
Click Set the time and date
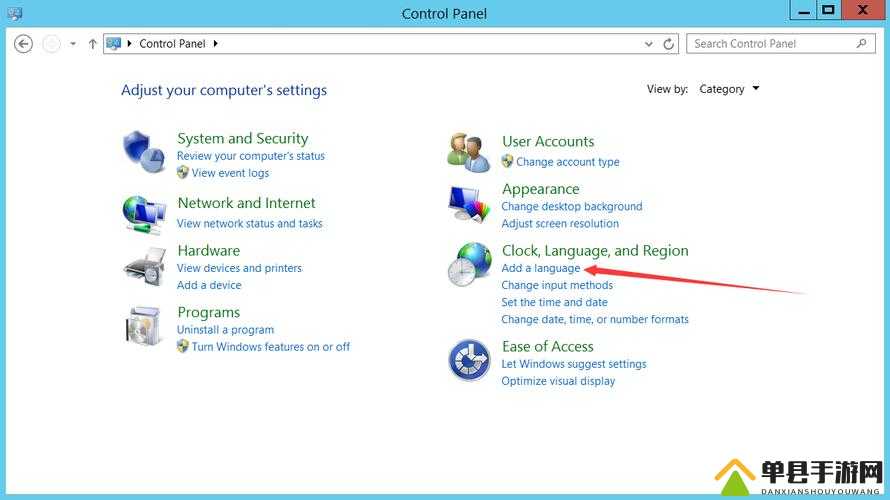pyautogui.click(x=554, y=302)
